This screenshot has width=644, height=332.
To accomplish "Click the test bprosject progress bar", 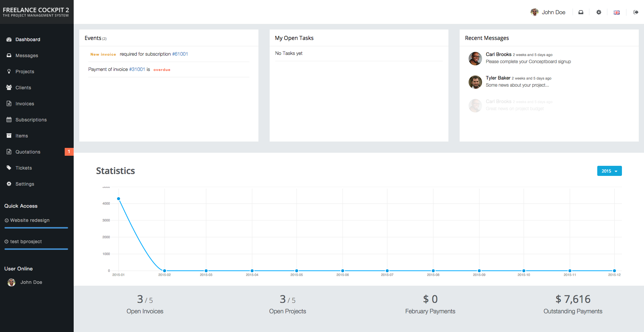I will pyautogui.click(x=36, y=249).
